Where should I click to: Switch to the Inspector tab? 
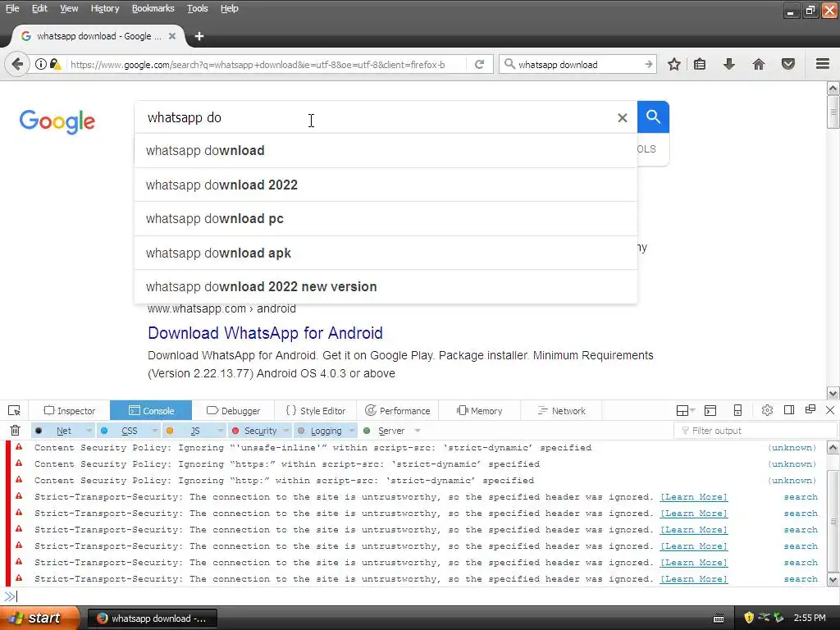(70, 411)
